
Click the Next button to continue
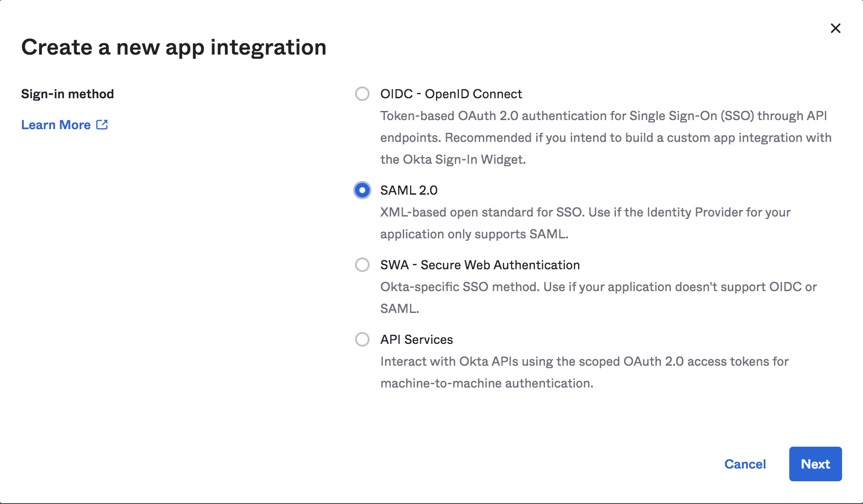(815, 464)
